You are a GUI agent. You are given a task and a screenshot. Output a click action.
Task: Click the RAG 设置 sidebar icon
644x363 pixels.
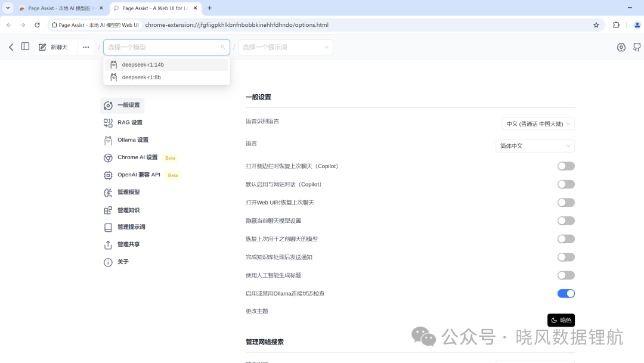coord(108,123)
